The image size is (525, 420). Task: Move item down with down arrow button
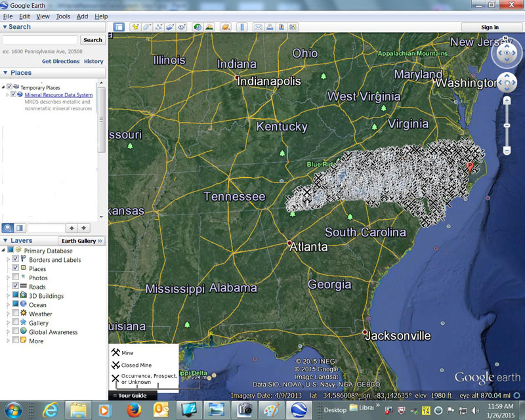click(84, 228)
